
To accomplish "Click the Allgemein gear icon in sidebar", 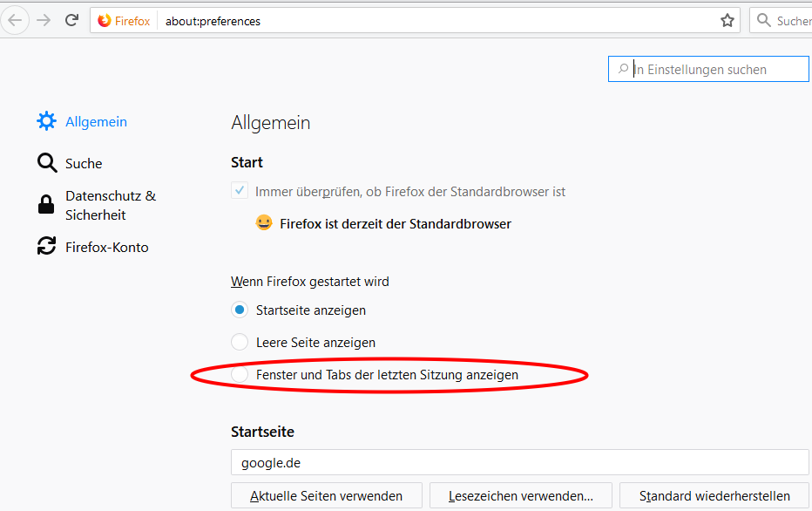I will click(x=46, y=122).
